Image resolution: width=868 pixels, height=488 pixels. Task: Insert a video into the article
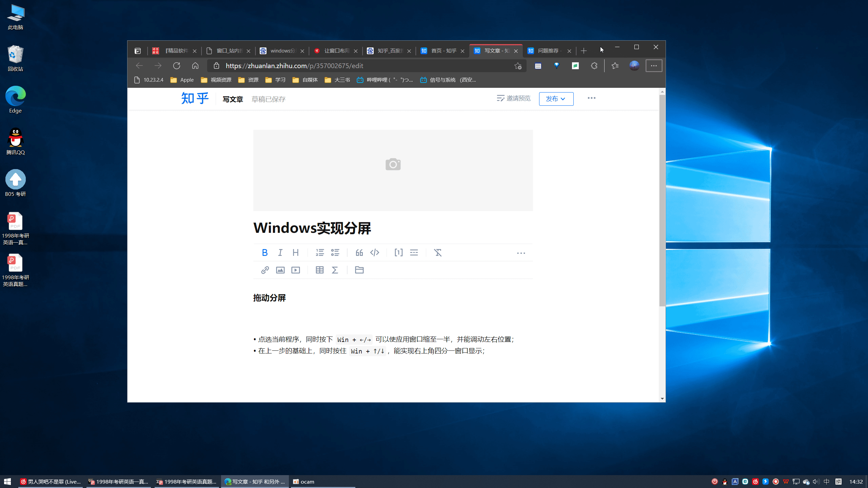pyautogui.click(x=296, y=270)
